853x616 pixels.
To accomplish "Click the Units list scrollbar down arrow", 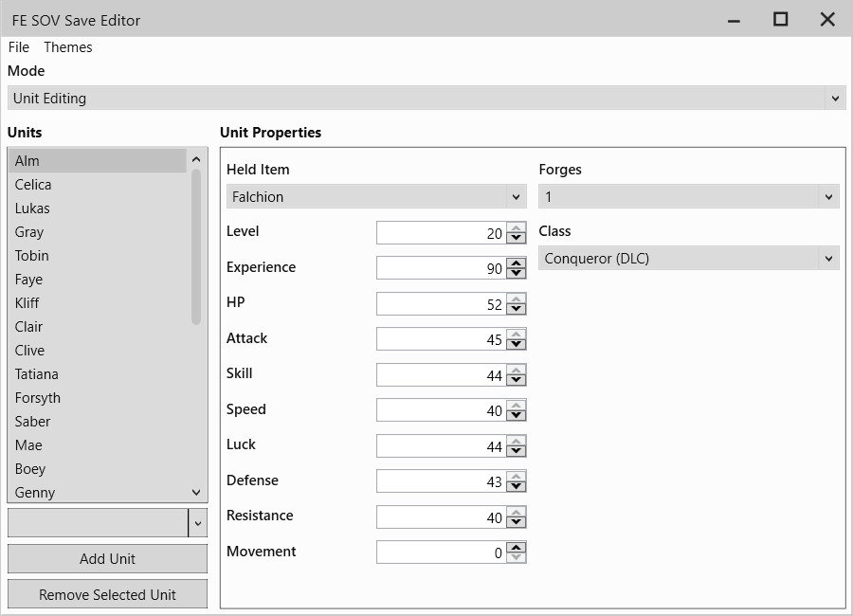I will click(x=196, y=492).
